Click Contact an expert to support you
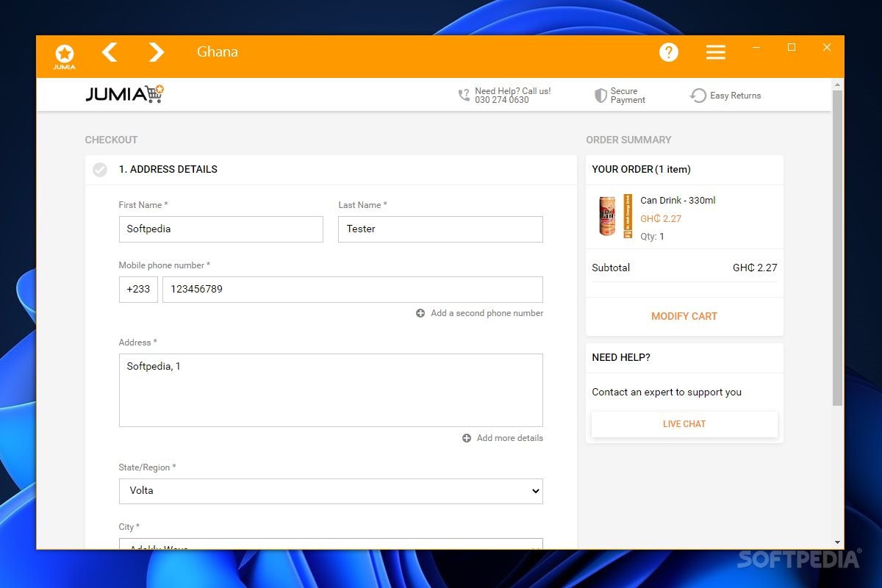 coord(667,392)
